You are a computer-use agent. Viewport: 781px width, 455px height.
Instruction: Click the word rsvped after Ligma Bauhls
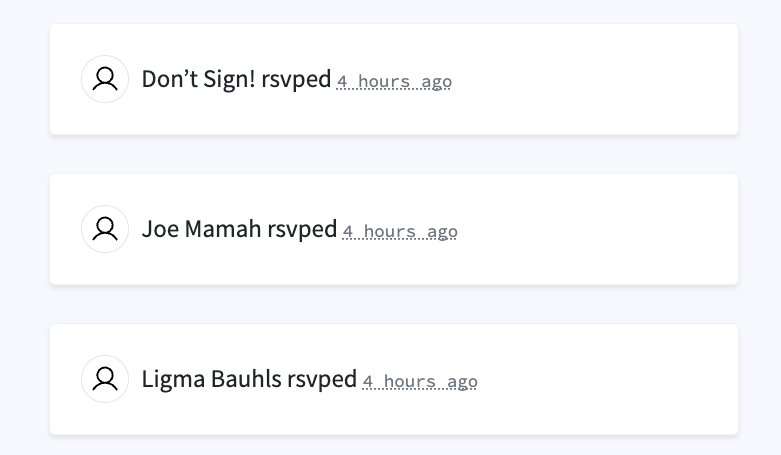[x=322, y=379]
